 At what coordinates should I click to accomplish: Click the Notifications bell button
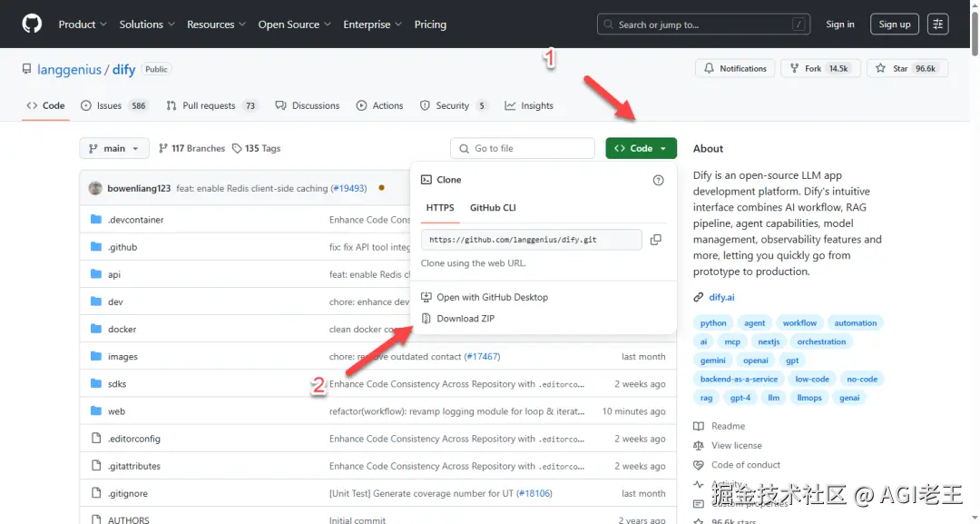pos(735,69)
